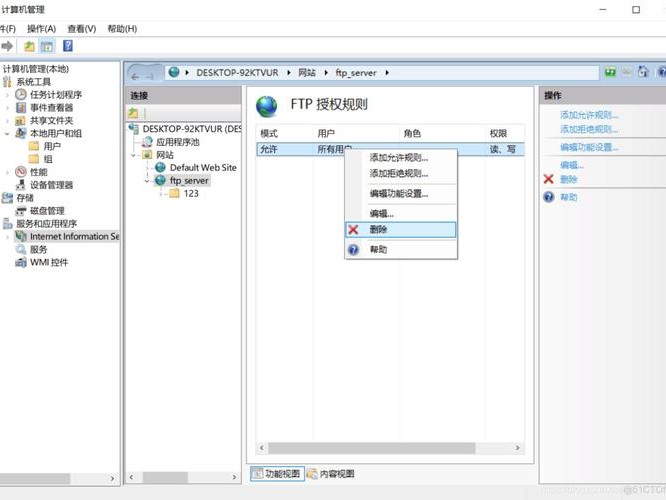The width and height of the screenshot is (666, 500).
Task: Click the Disk Management icon
Action: (x=21, y=211)
